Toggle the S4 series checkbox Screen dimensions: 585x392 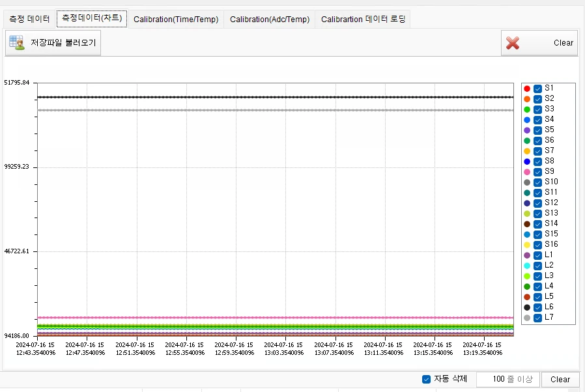point(537,120)
